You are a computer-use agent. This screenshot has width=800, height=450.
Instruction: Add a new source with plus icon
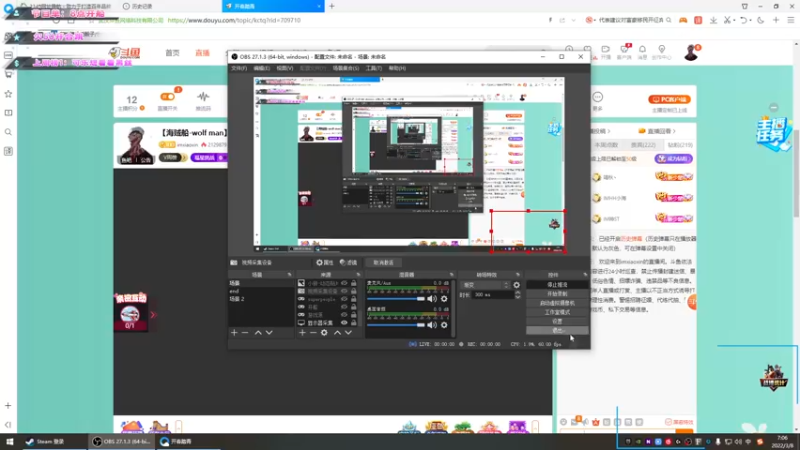click(x=302, y=333)
